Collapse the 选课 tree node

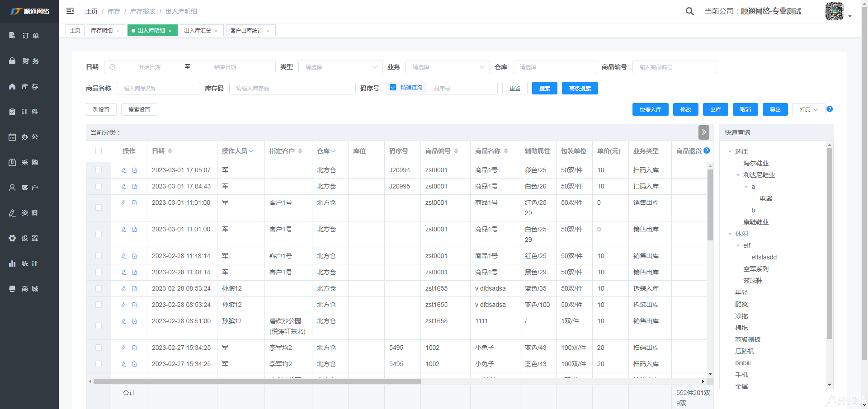pyautogui.click(x=730, y=151)
